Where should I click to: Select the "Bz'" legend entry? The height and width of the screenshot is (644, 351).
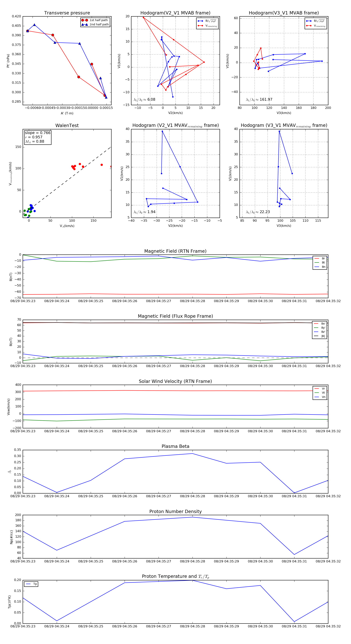320,332
